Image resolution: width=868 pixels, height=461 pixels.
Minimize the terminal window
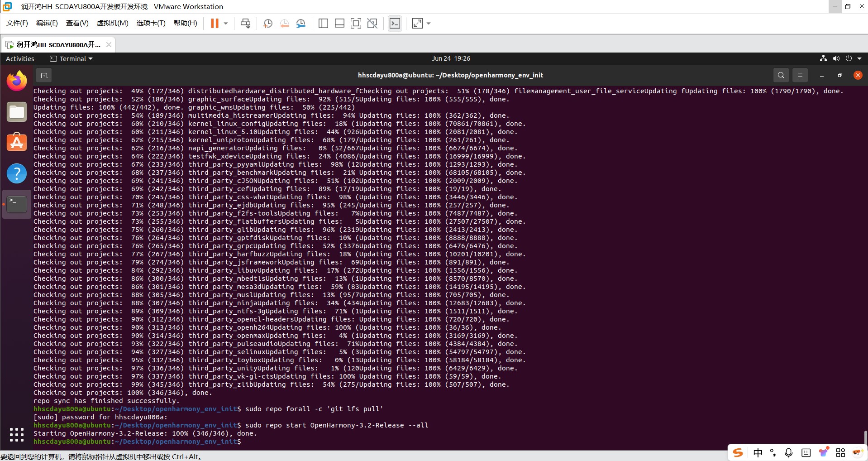822,76
